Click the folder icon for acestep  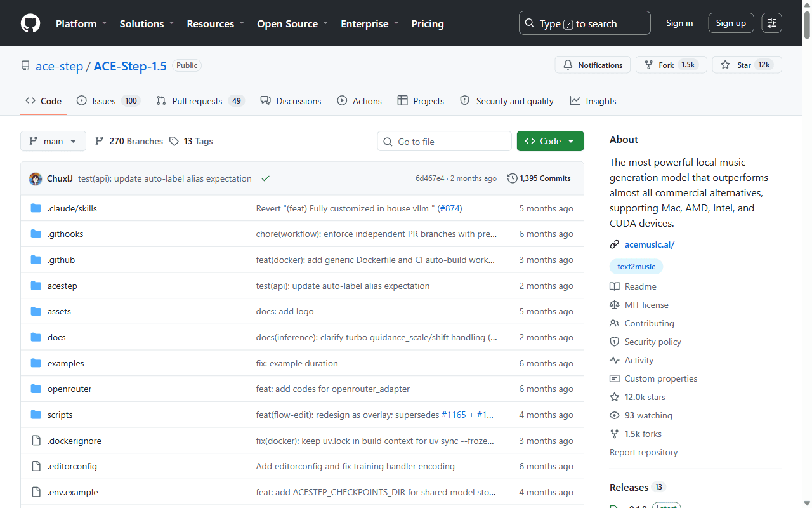tap(36, 286)
